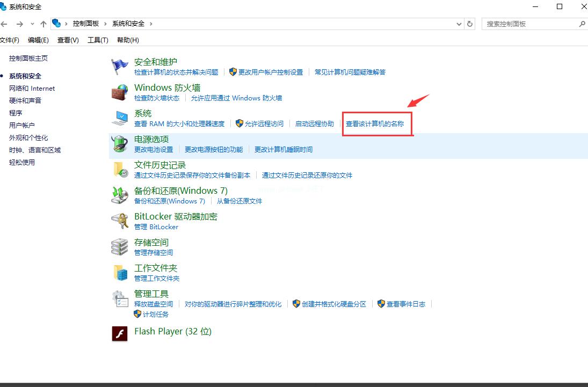Select 硬件和声音 category in sidebar

(25, 101)
